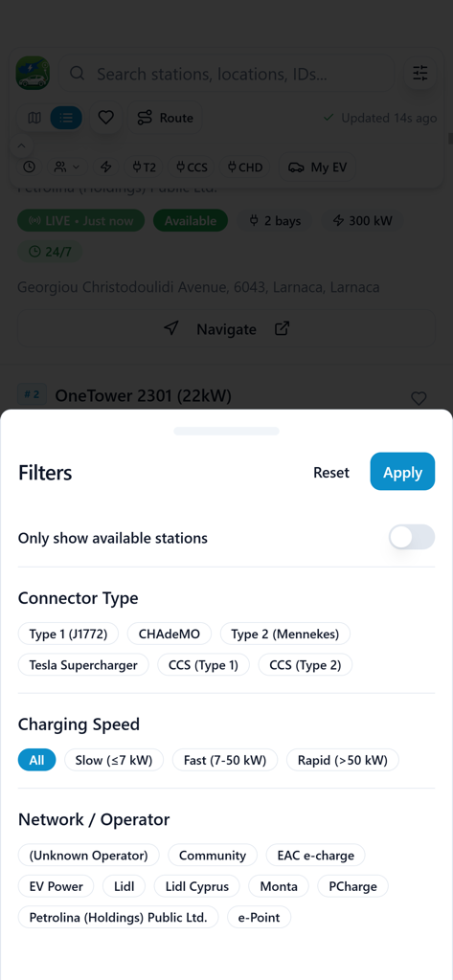
Task: Reset all filters
Action: [331, 473]
